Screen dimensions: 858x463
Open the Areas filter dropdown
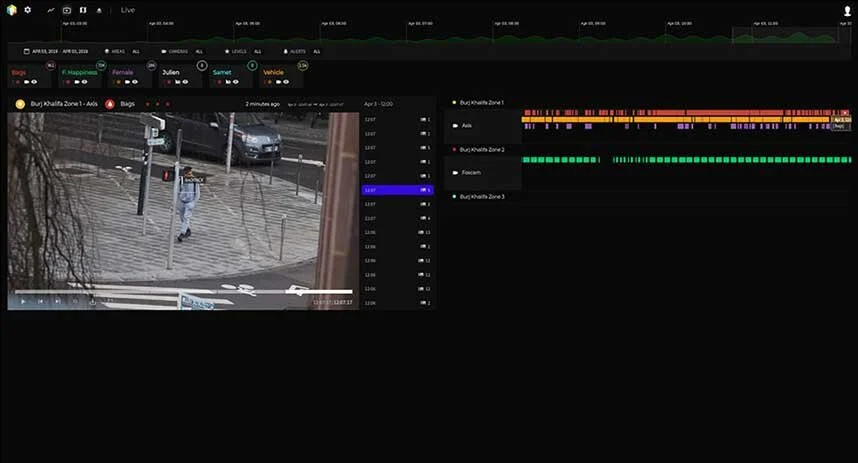(122, 51)
